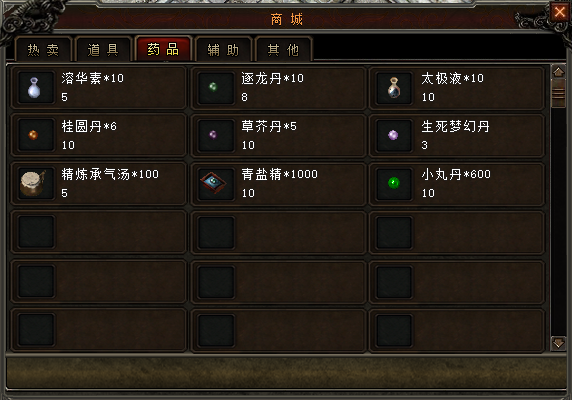Select the 溶华素 white bottle icon
Viewport: 572px width, 400px height.
pyautogui.click(x=36, y=88)
